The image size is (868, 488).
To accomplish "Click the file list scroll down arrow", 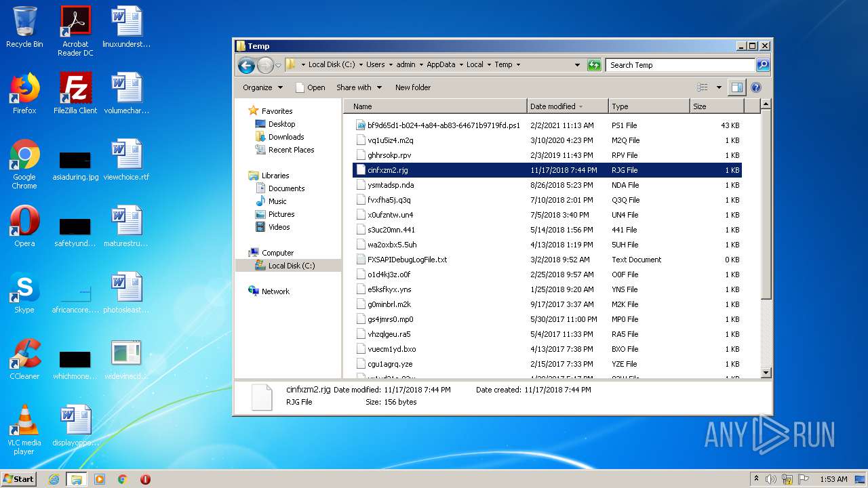I will coord(766,373).
